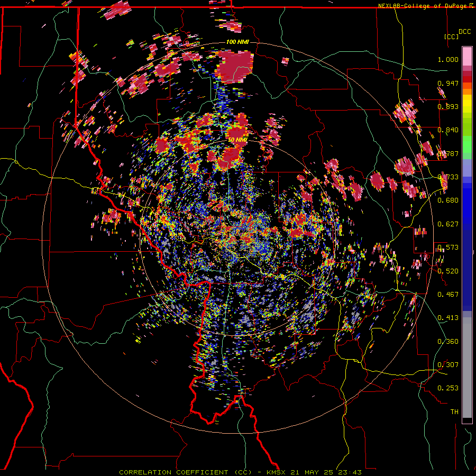Pick the gray segment of color bar
This screenshot has width=476, height=476.
[467, 368]
